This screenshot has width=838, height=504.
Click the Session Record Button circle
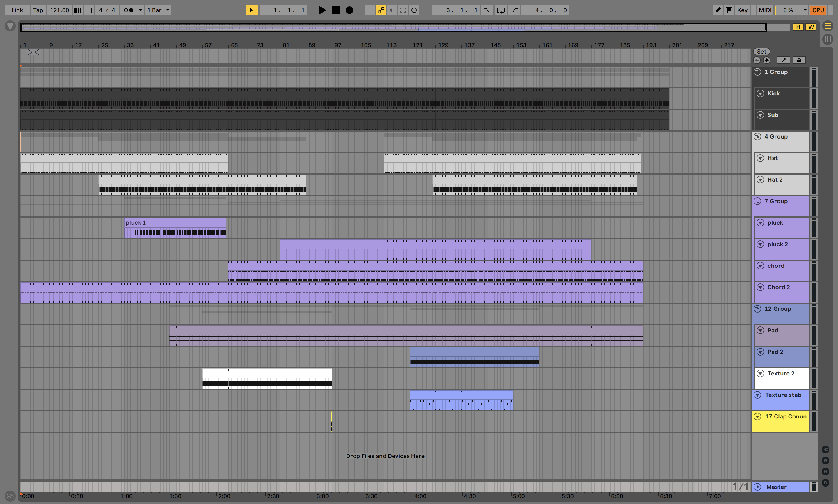coord(414,10)
